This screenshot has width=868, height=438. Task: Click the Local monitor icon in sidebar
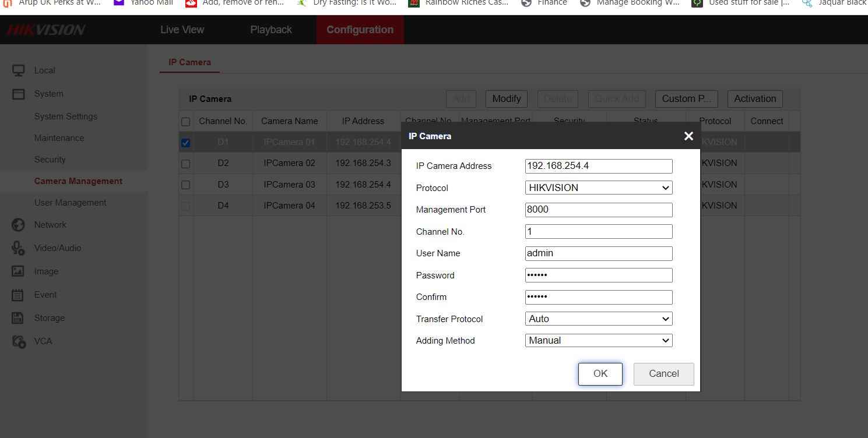[x=19, y=70]
